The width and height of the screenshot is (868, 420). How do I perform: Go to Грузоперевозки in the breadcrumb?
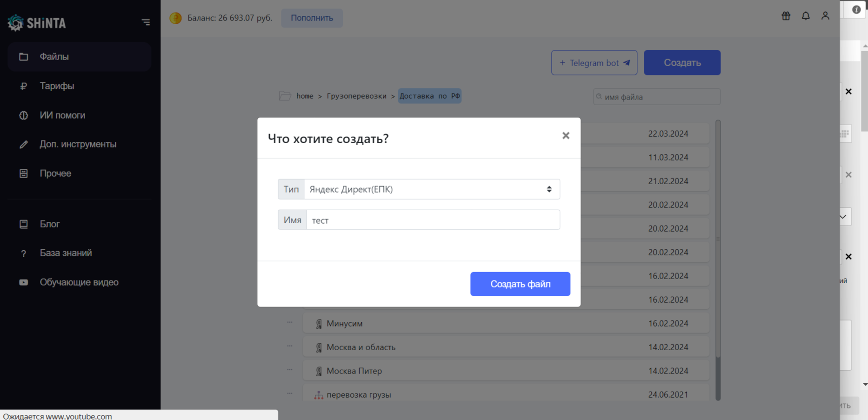(x=356, y=96)
